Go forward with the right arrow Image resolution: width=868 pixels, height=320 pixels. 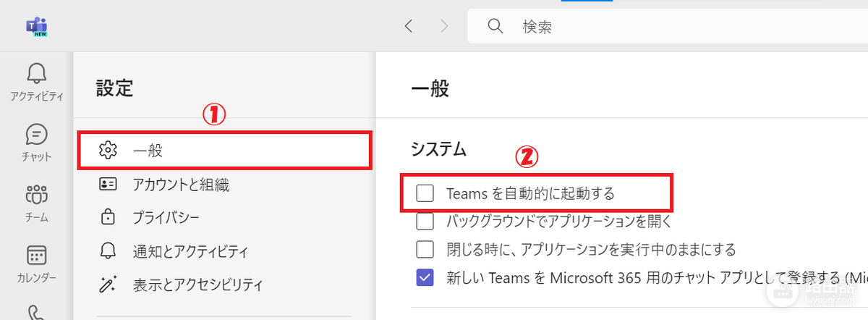coord(444,27)
